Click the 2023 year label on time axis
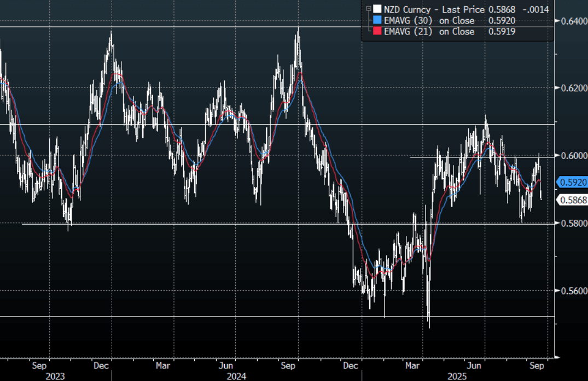This screenshot has width=588, height=381. tap(55, 376)
